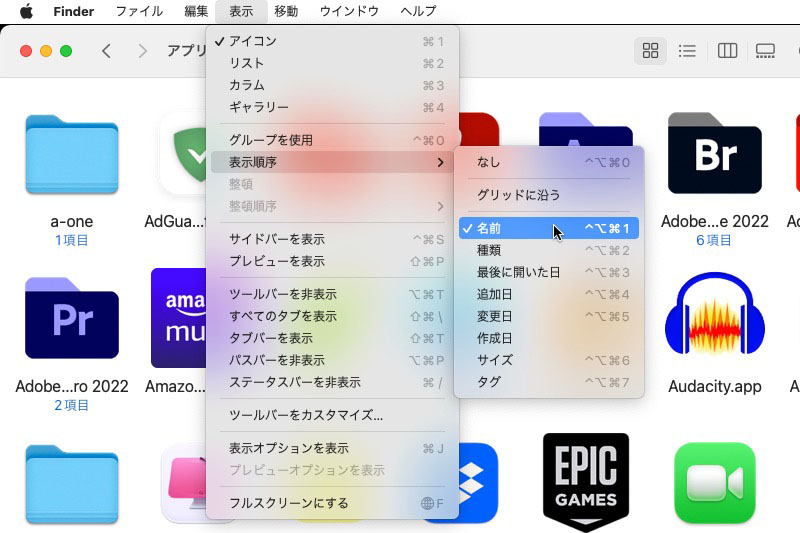Sort by 作成日
This screenshot has height=533, width=800.
(549, 338)
